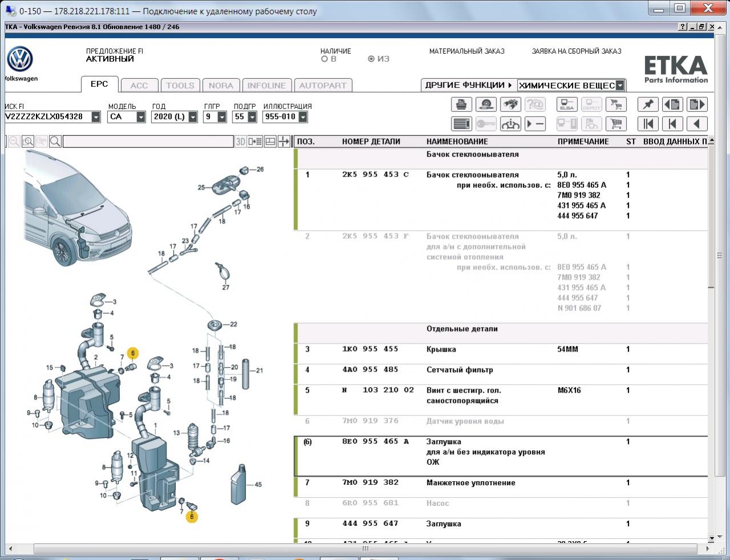Expand the ХИМИЧЕСКИЕ ВЕЩЕС dropdown
This screenshot has height=560, width=730.
coord(620,86)
